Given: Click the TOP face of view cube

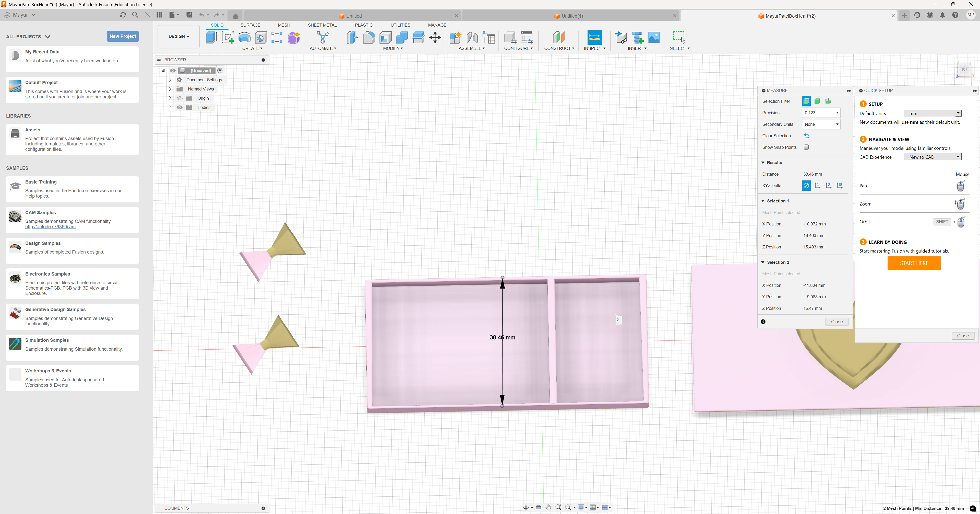Looking at the screenshot, I should (964, 69).
